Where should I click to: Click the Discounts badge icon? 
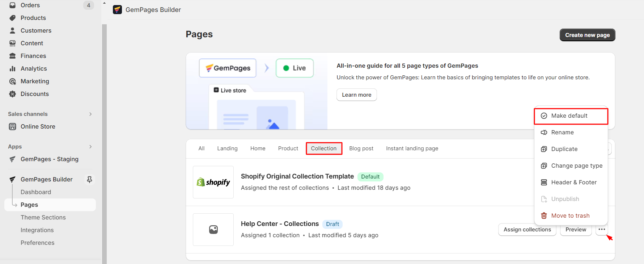(13, 94)
